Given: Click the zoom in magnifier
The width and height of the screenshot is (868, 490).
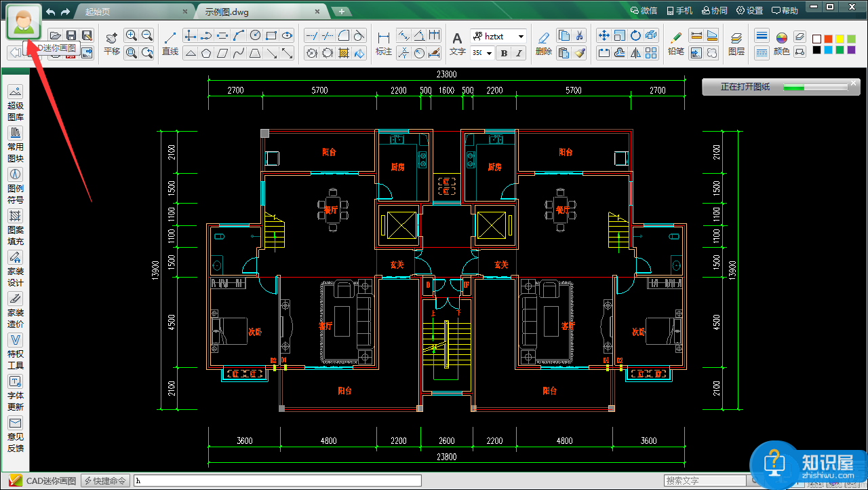Looking at the screenshot, I should [131, 35].
